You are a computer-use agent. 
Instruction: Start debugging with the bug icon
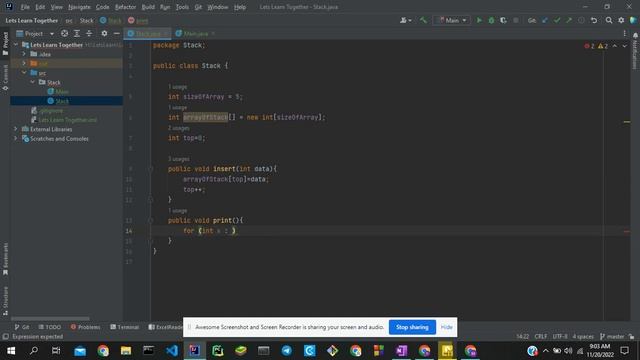(491, 20)
